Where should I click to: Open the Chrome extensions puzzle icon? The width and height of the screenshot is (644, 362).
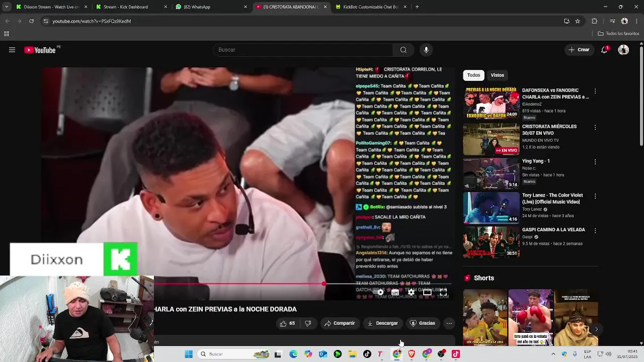(x=594, y=21)
